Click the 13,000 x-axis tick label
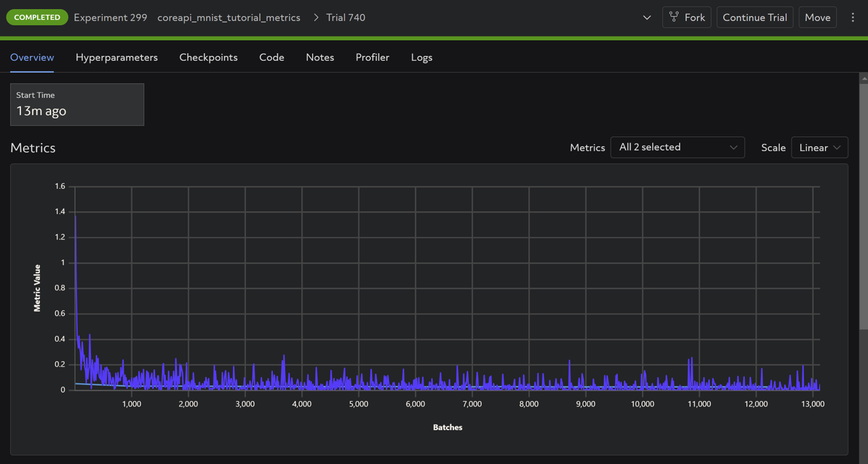Viewport: 868px width, 464px height. 813,404
